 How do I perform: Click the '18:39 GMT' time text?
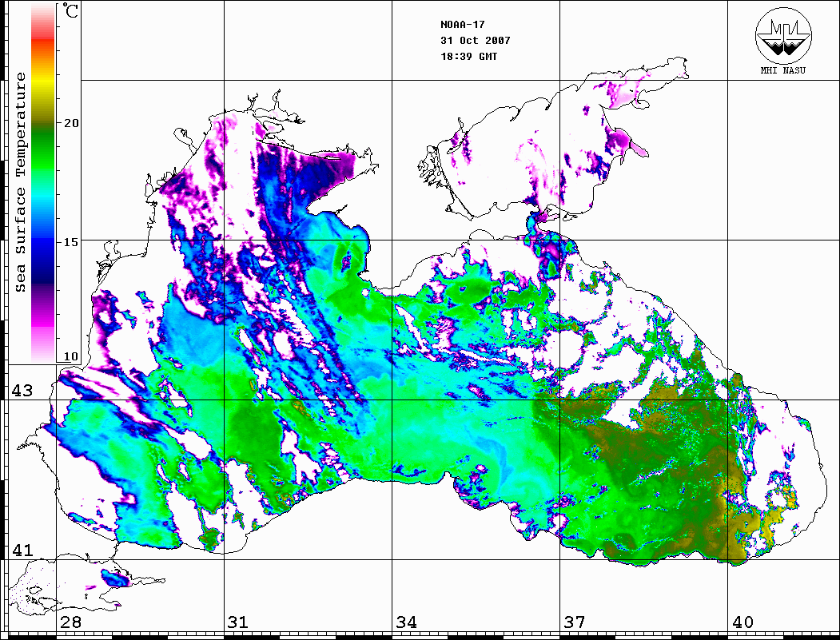[468, 56]
